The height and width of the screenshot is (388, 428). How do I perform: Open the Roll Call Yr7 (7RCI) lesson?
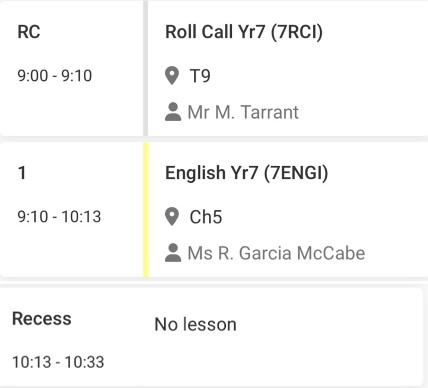coord(244,32)
